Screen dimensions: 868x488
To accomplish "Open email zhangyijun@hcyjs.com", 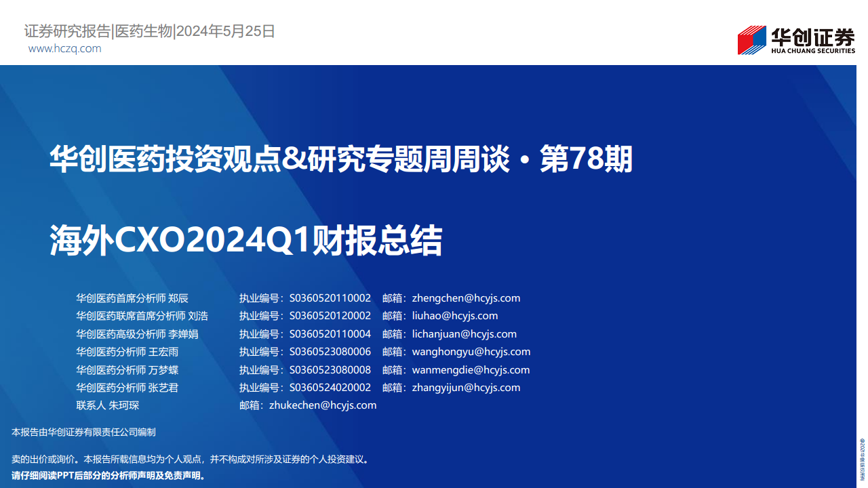I will pos(467,388).
